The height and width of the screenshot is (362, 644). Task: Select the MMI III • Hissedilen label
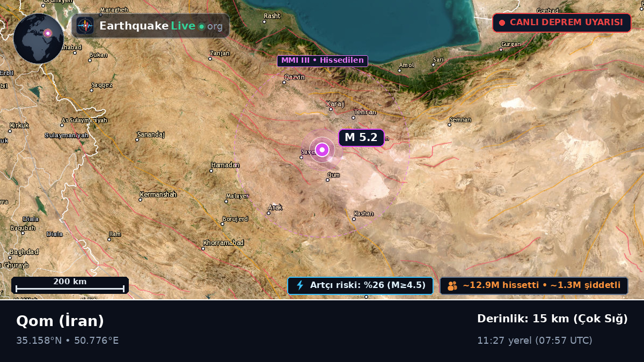323,61
